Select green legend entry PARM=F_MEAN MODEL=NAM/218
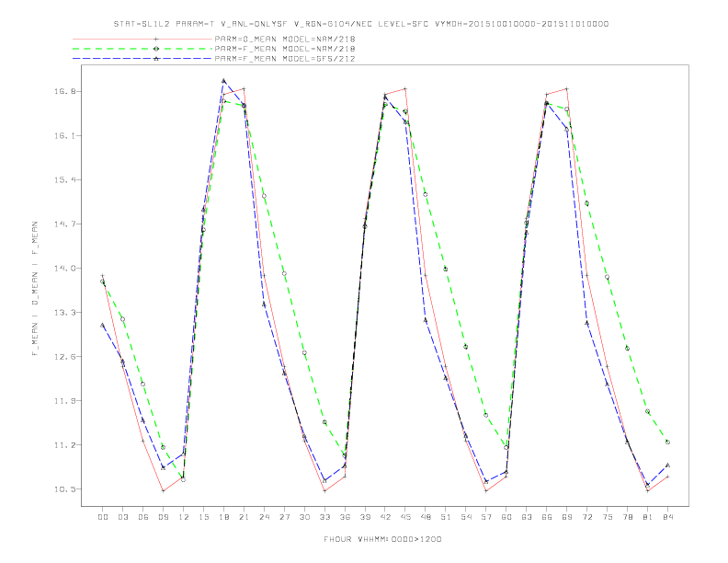 285,49
